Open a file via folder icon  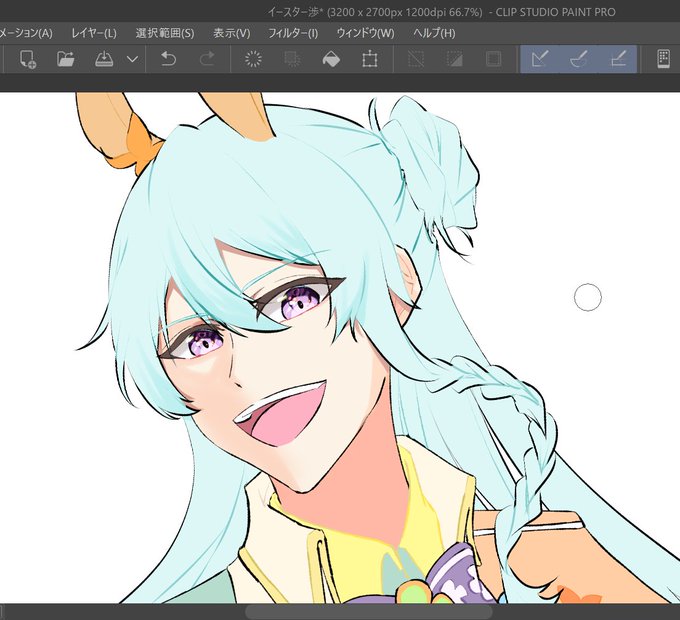tap(65, 59)
